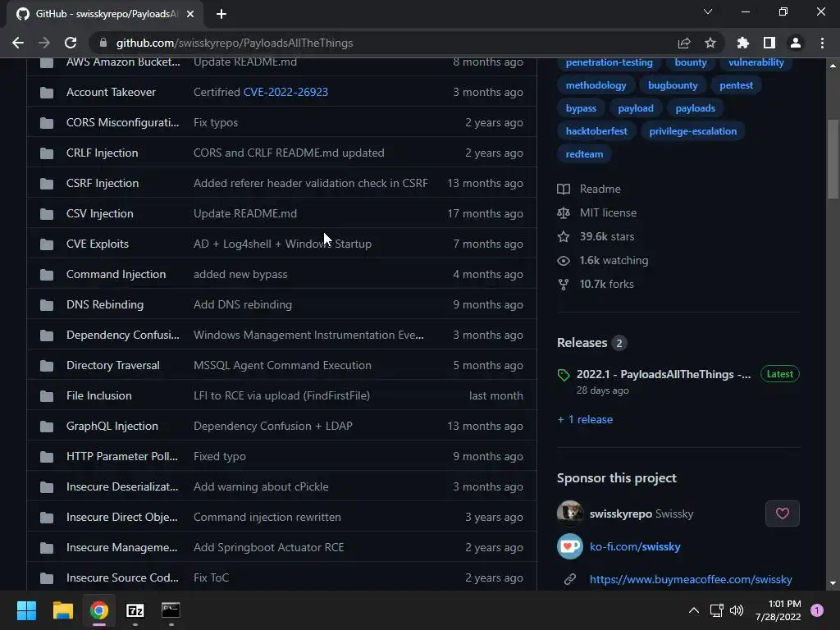Open File Explorer from taskbar
The width and height of the screenshot is (840, 630).
(x=62, y=610)
